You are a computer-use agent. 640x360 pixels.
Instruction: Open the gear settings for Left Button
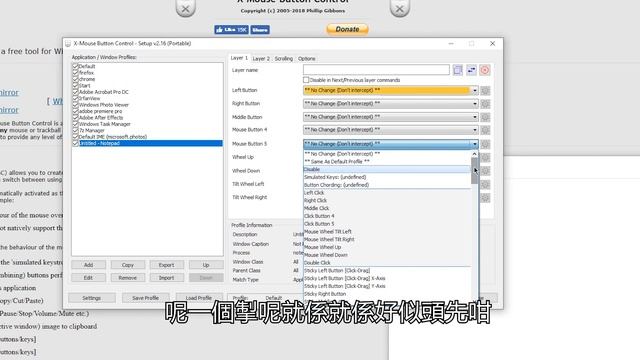coord(485,91)
